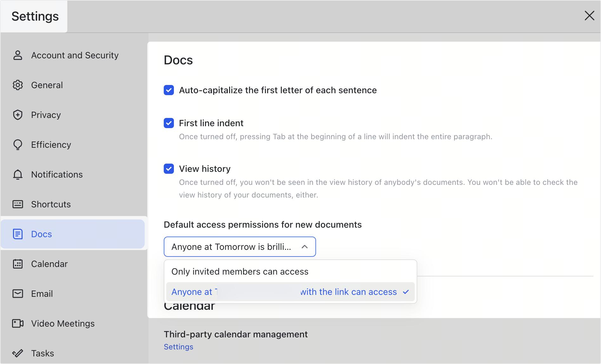Open the Tasks settings section
The width and height of the screenshot is (601, 364).
pos(42,353)
